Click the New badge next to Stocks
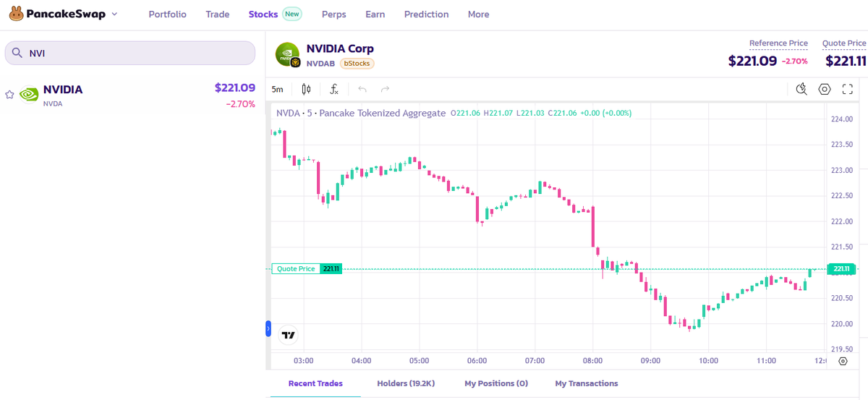The width and height of the screenshot is (868, 400). coord(292,14)
